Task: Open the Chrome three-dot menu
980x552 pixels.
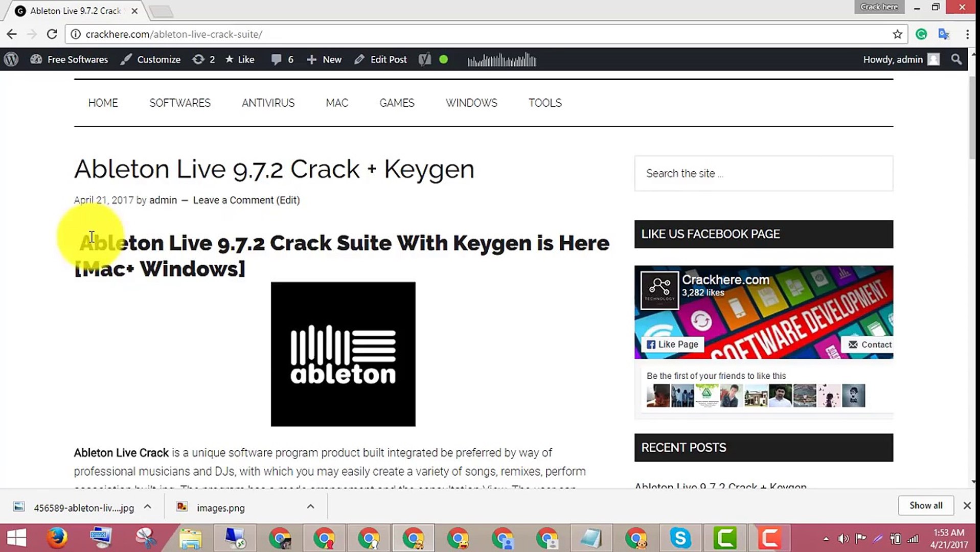Action: click(967, 34)
